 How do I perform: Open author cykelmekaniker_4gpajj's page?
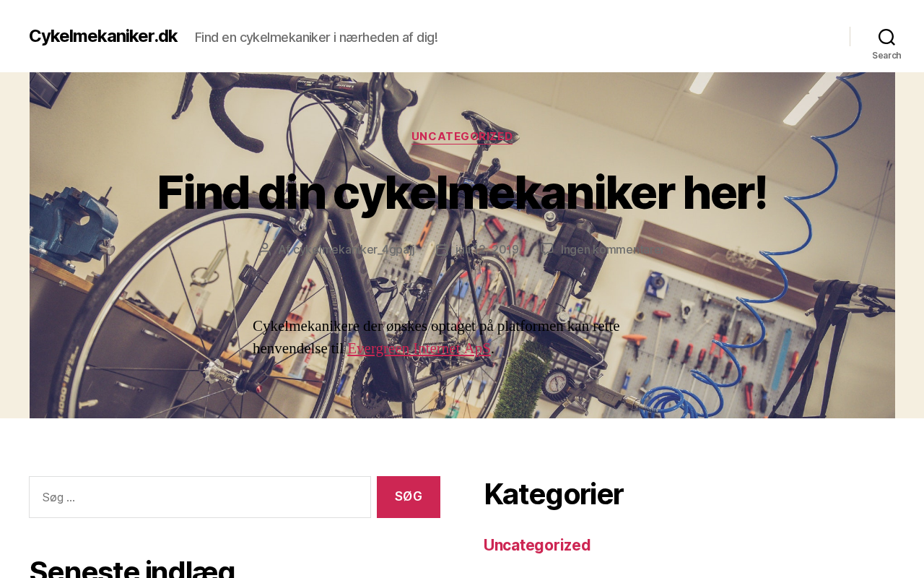[x=354, y=249]
